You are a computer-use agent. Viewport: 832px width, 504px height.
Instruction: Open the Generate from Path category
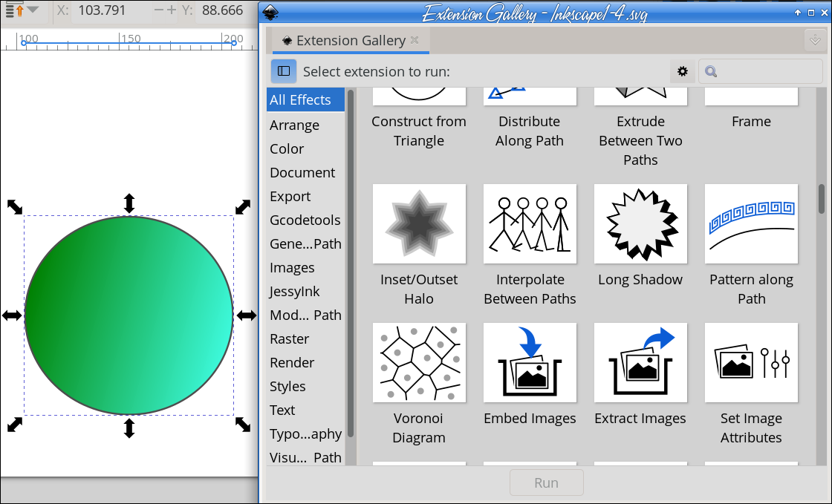(x=305, y=243)
